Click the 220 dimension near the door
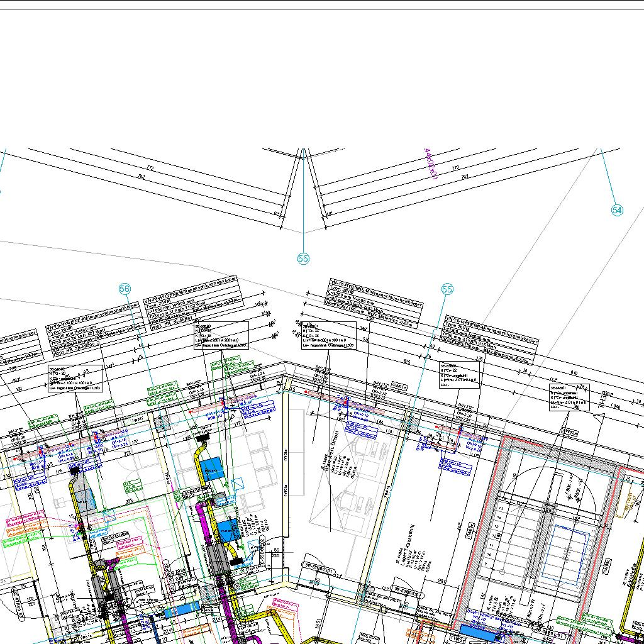 tap(275, 555)
